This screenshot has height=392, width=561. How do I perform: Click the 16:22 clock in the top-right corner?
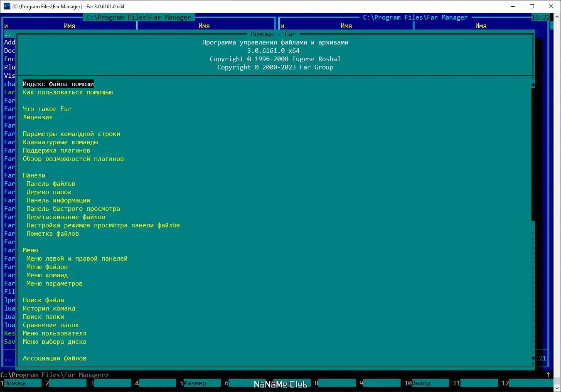click(538, 17)
